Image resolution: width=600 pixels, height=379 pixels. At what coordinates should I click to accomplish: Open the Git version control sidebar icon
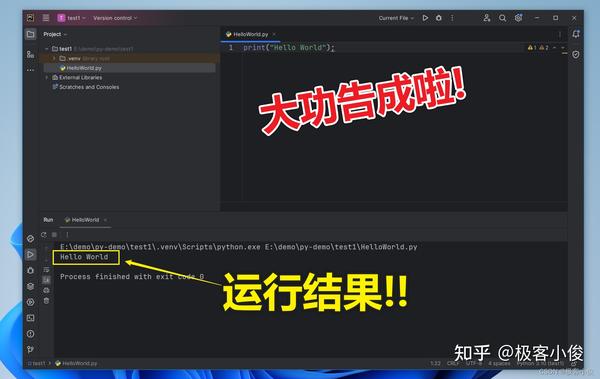coord(31,349)
